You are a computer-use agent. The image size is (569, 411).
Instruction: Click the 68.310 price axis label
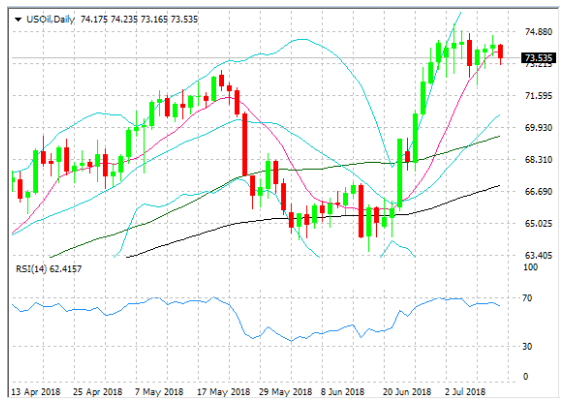539,160
